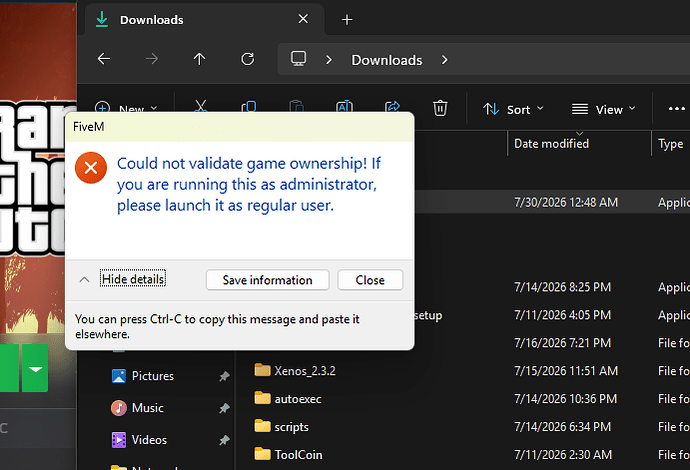This screenshot has width=690, height=470.
Task: Click the Downloads breadcrumb in address bar
Action: (387, 60)
